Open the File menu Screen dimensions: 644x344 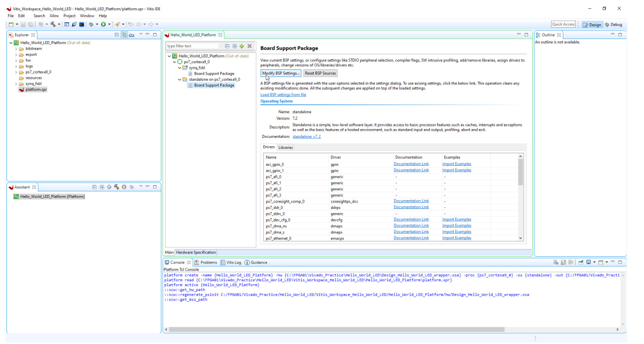11,16
